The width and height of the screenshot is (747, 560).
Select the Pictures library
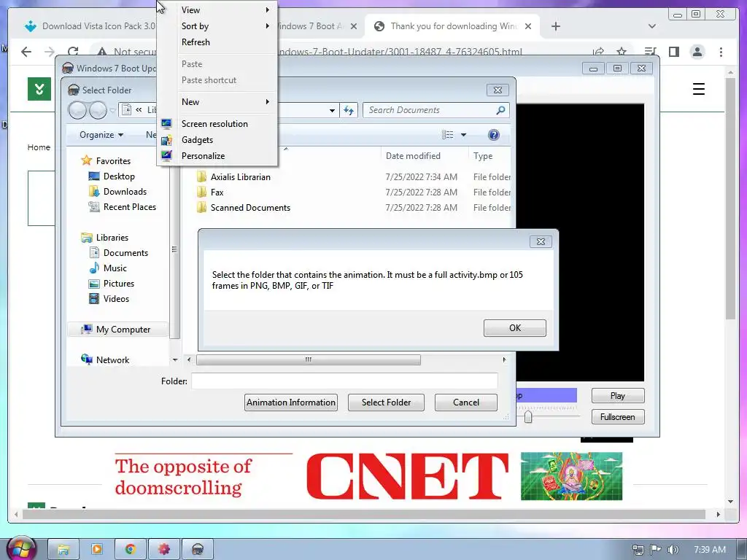coord(119,284)
